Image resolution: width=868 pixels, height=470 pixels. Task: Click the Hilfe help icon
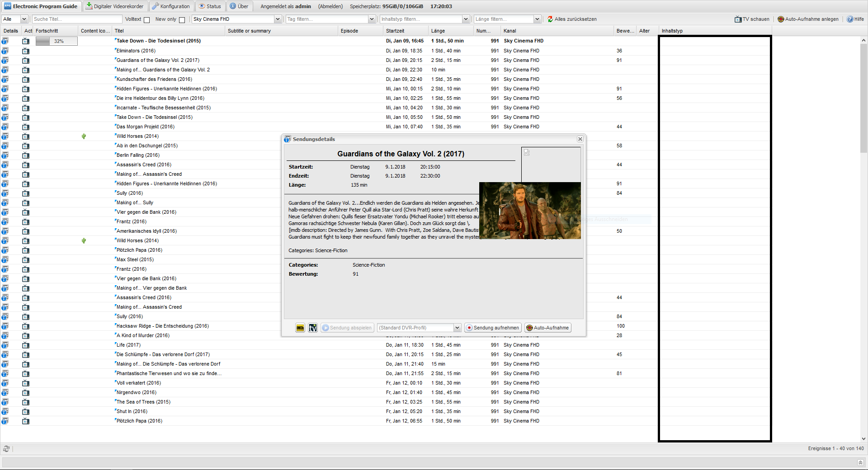[x=850, y=19]
